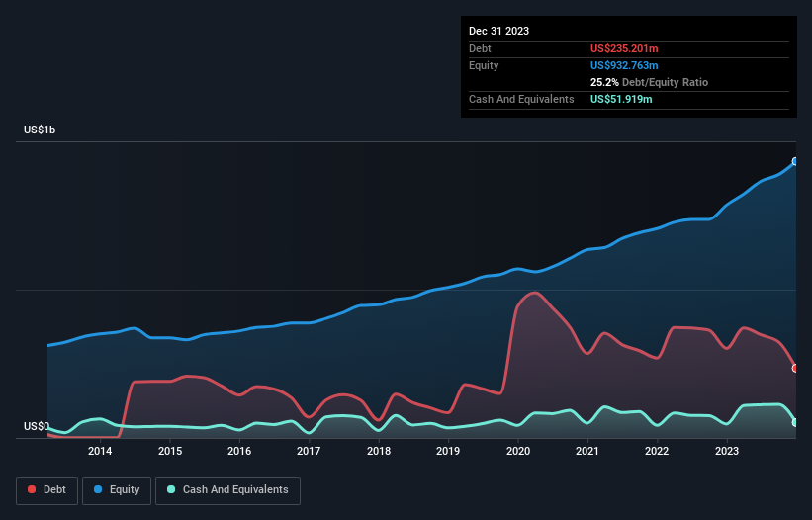812x520 pixels.
Task: Click the 2019 x-axis label
Action: click(448, 451)
